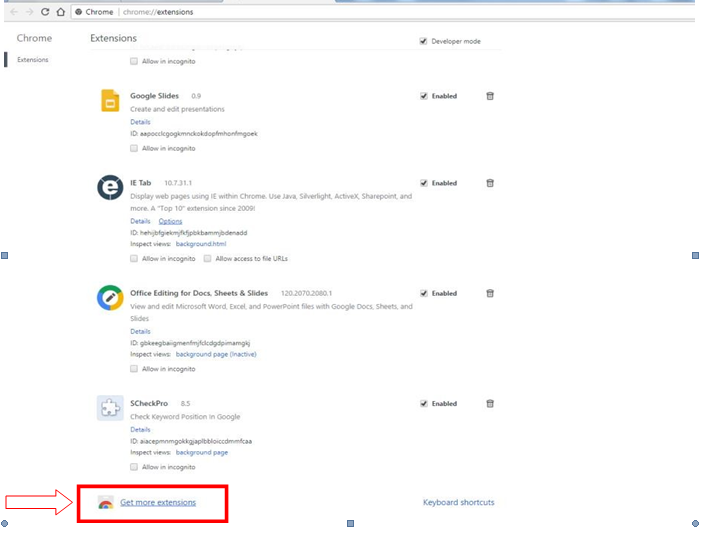Click the Chrome heading in sidebar
The image size is (707, 535).
pos(34,38)
